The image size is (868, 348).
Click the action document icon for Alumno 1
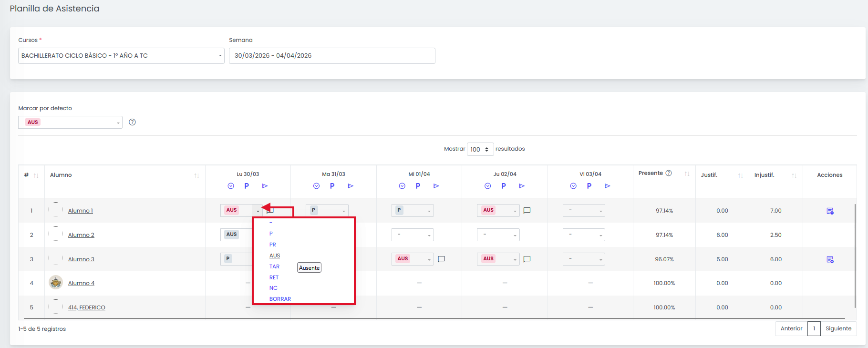point(830,211)
